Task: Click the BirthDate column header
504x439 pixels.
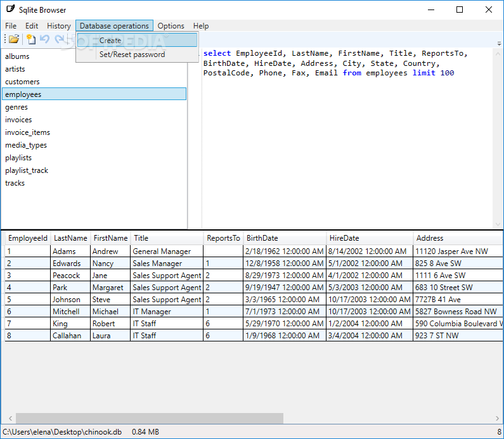Action: coord(285,238)
